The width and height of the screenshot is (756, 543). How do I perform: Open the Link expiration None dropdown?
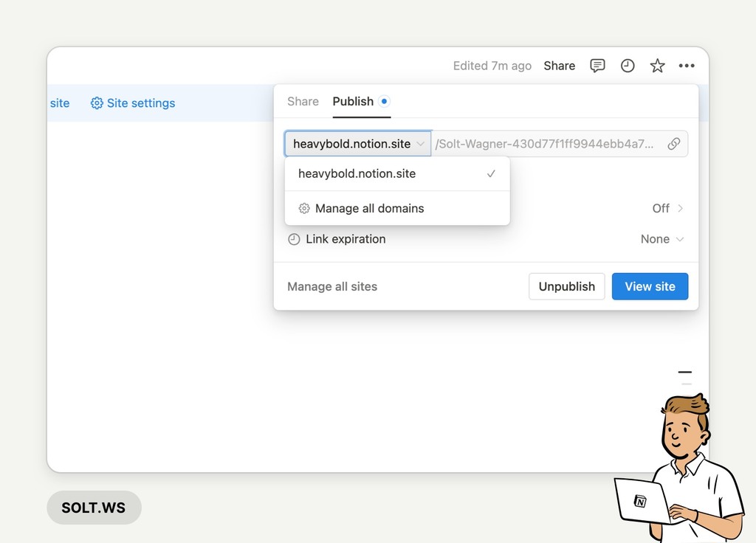click(x=661, y=239)
